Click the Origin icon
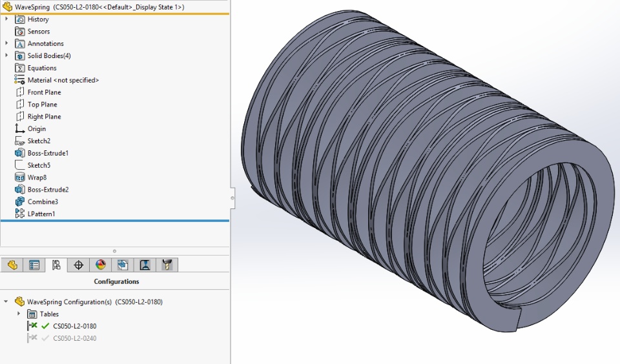 [x=20, y=128]
